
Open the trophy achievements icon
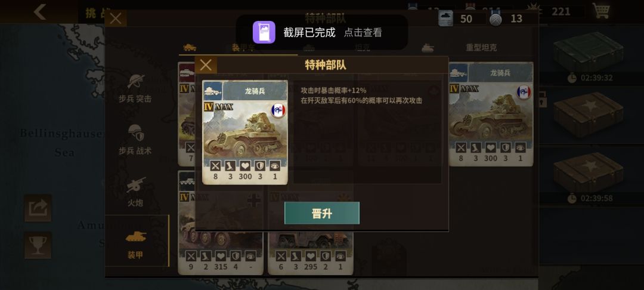coord(38,245)
